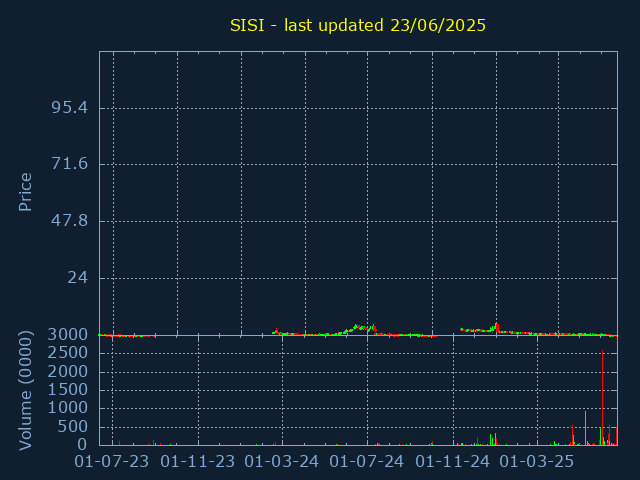Click the 01-11-24 date label
The height and width of the screenshot is (480, 640).
[x=453, y=462]
